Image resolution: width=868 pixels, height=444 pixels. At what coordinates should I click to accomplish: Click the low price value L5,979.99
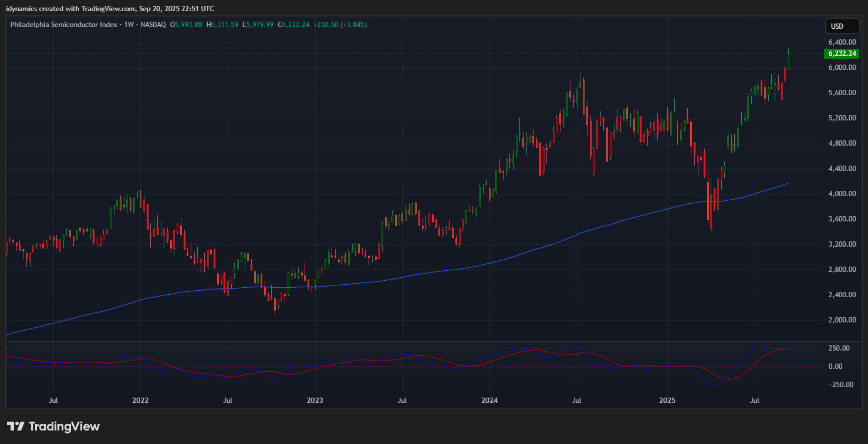[258, 25]
